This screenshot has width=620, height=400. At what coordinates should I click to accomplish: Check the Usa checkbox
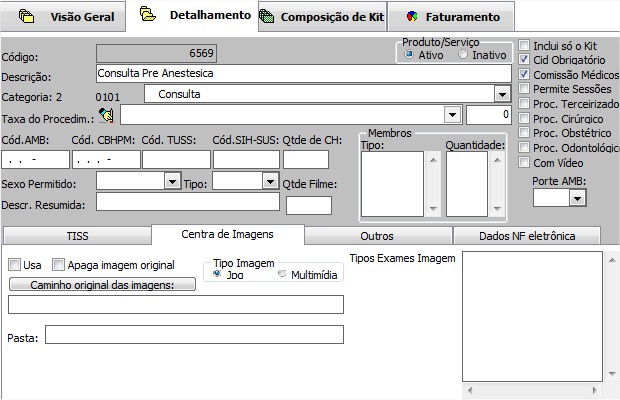pyautogui.click(x=14, y=265)
